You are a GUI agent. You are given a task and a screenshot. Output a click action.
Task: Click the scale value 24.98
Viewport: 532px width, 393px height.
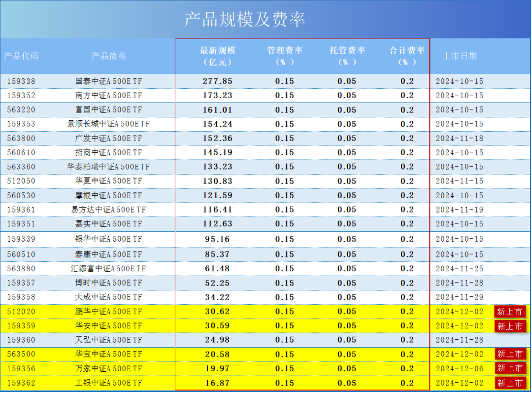[x=218, y=340]
